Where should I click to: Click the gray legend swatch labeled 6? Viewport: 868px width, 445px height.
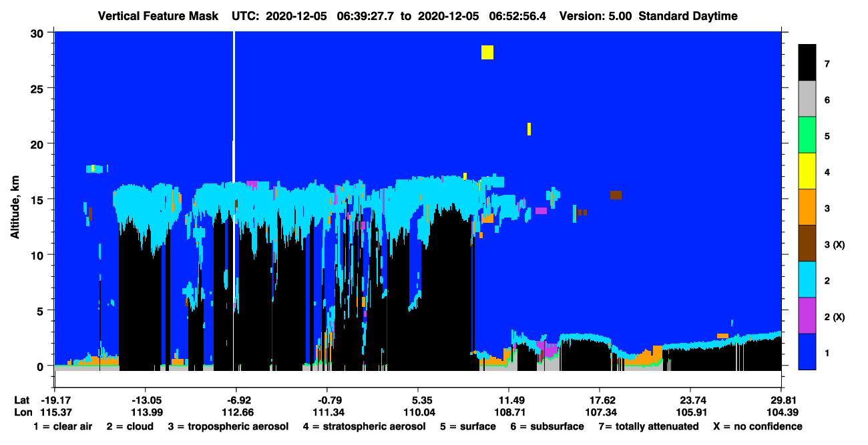tap(807, 99)
